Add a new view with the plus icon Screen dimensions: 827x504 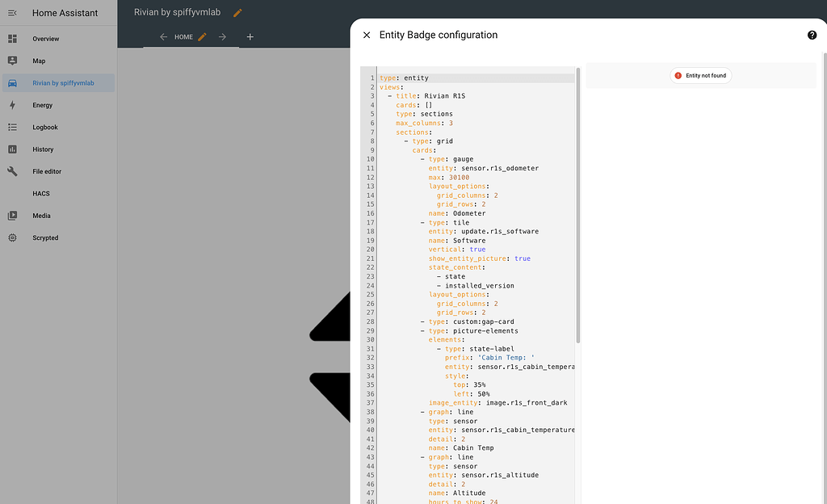tap(250, 36)
